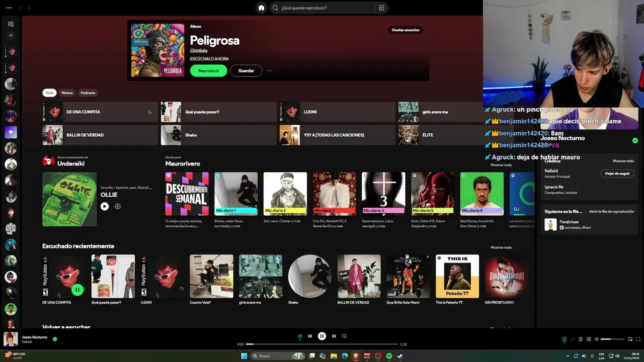The height and width of the screenshot is (362, 644).
Task: Open the Underaiki artist link
Action: 71,164
